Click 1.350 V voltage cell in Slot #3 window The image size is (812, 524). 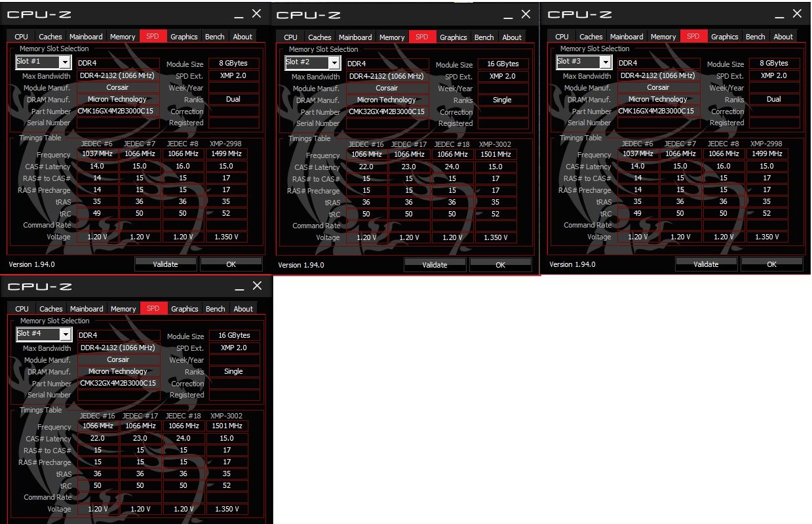pos(767,237)
